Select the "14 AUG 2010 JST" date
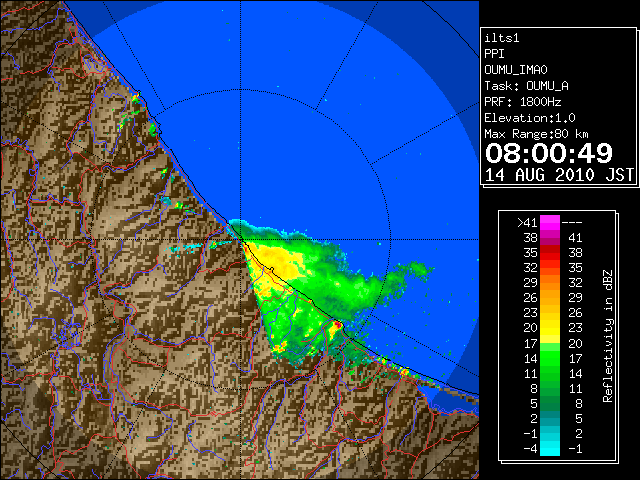Screen dimensions: 640x480 click(559, 175)
